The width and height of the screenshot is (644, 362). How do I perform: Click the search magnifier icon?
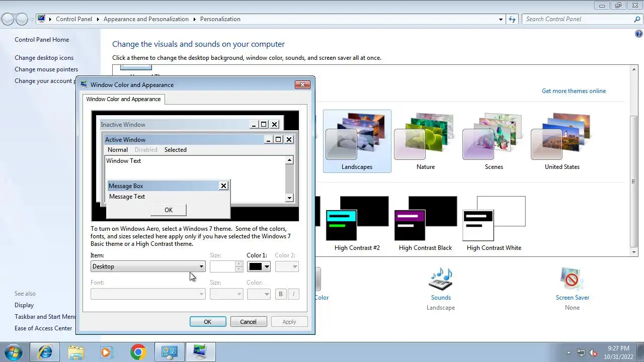[637, 19]
